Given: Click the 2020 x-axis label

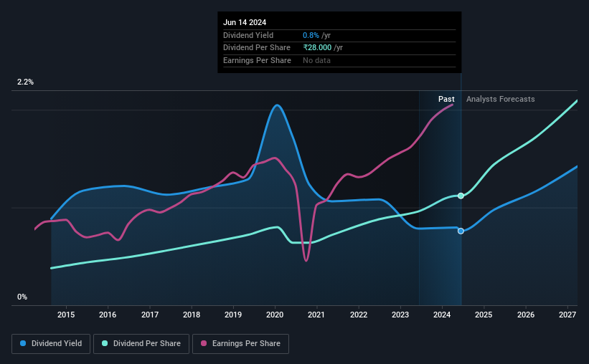Looking at the screenshot, I should [x=275, y=315].
